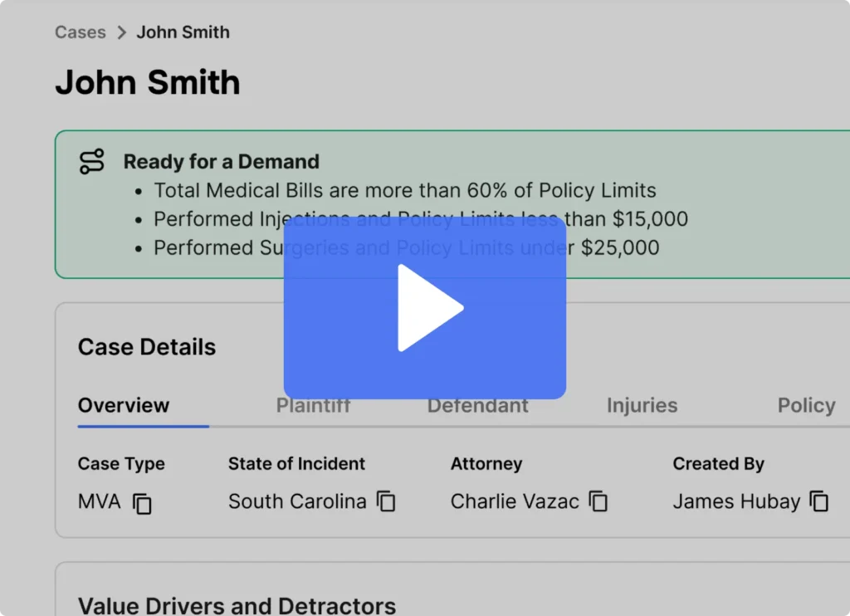Click the breadcrumb chevron after Cases
850x616 pixels.
121,32
